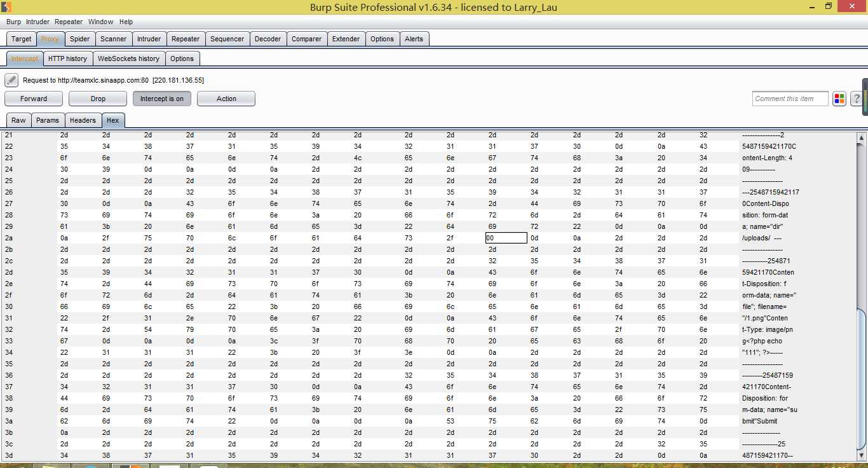Open the Window menu
This screenshot has height=468, width=868.
(100, 22)
